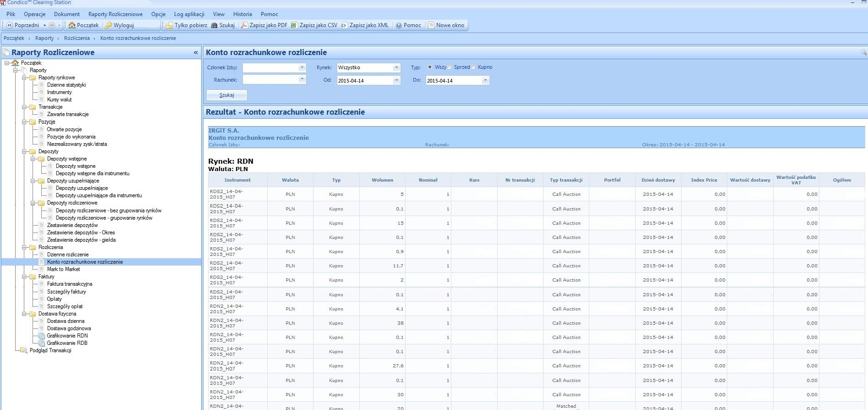Click the Instrument column header
The height and width of the screenshot is (410, 868).
click(237, 180)
